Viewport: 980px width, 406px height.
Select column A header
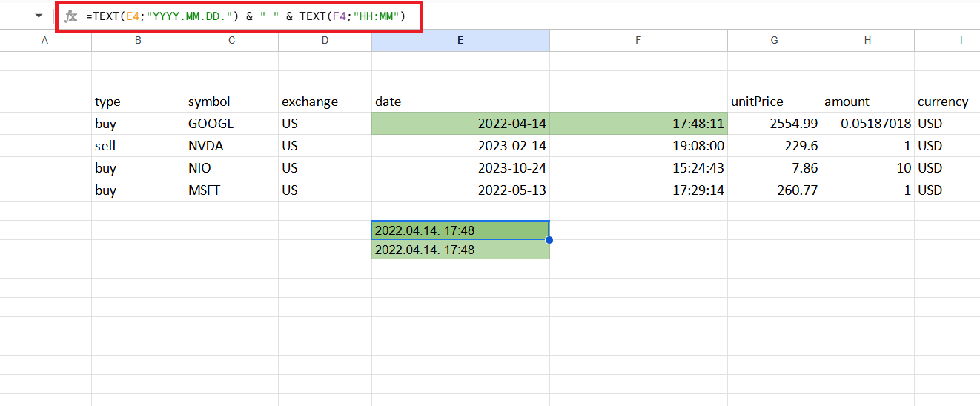pos(45,41)
